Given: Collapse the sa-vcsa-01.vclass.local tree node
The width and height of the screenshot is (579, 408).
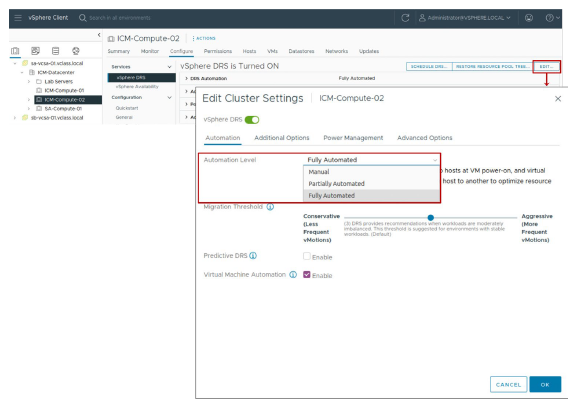Looking at the screenshot, I should [x=15, y=63].
